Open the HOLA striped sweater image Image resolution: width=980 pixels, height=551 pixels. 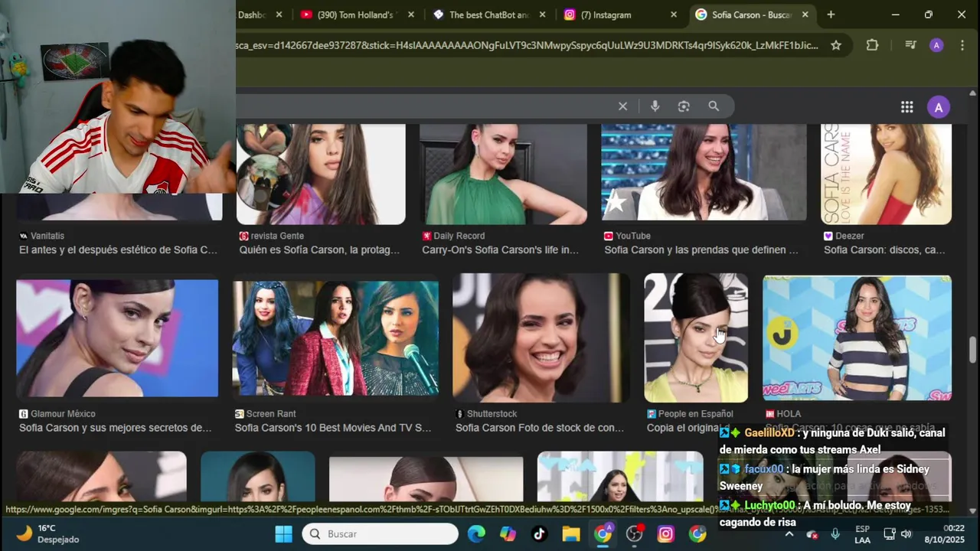857,337
